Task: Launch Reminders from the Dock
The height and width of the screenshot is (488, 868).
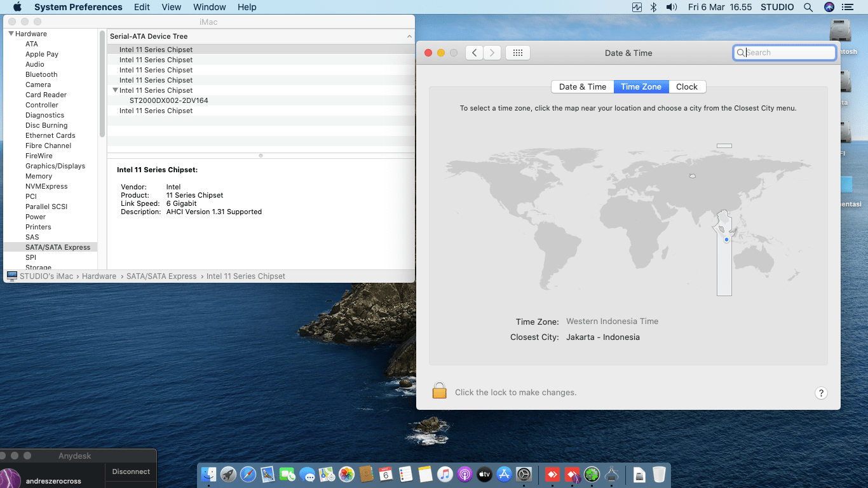Action: click(x=405, y=474)
